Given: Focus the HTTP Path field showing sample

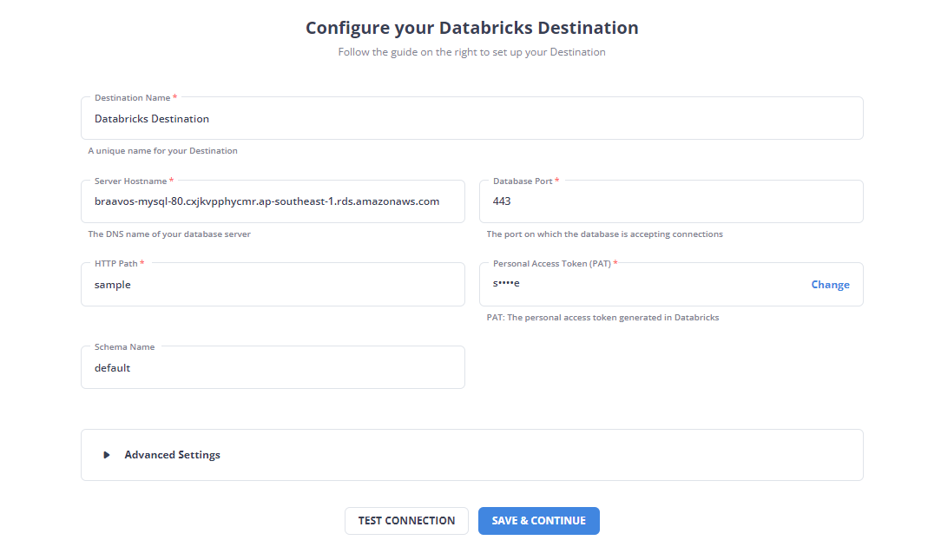Looking at the screenshot, I should [273, 285].
